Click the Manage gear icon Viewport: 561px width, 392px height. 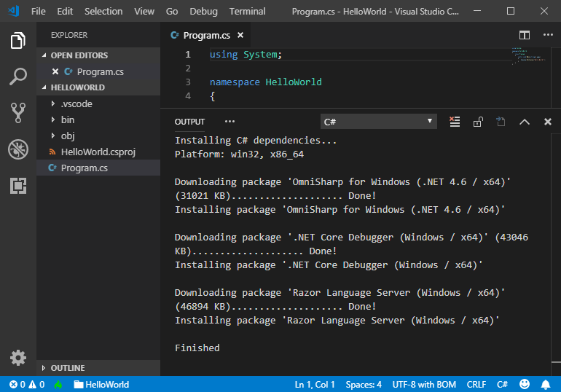[x=18, y=358]
